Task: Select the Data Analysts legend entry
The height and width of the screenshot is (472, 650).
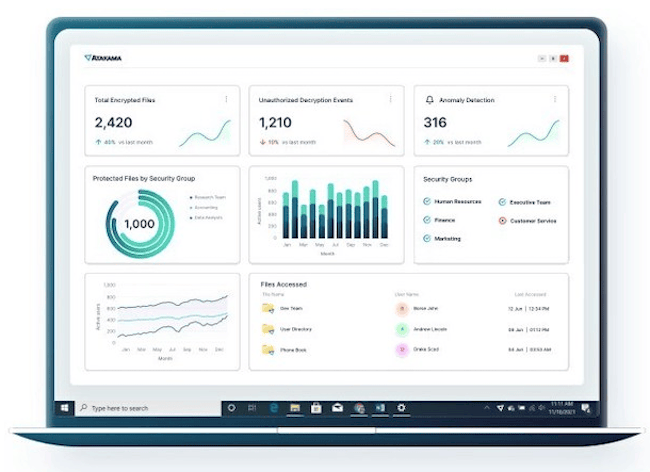Action: point(209,217)
